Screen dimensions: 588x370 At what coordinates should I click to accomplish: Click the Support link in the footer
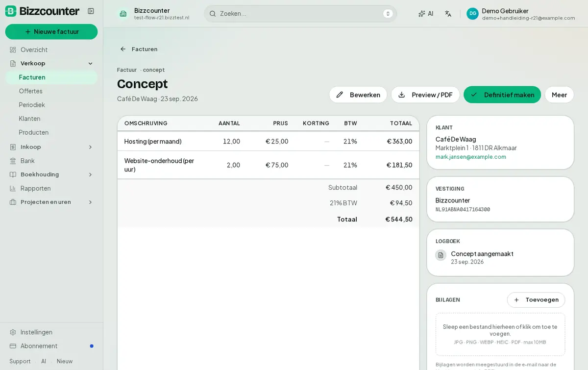click(x=20, y=361)
